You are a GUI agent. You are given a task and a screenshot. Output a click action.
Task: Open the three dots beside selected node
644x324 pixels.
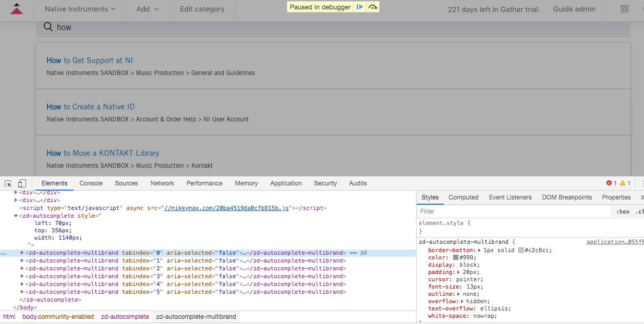point(4,253)
